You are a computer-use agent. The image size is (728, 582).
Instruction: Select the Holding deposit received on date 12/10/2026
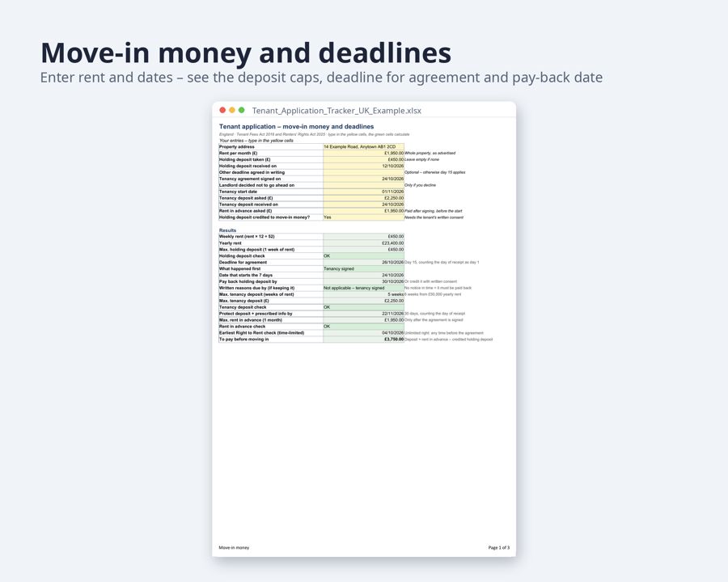click(x=363, y=166)
